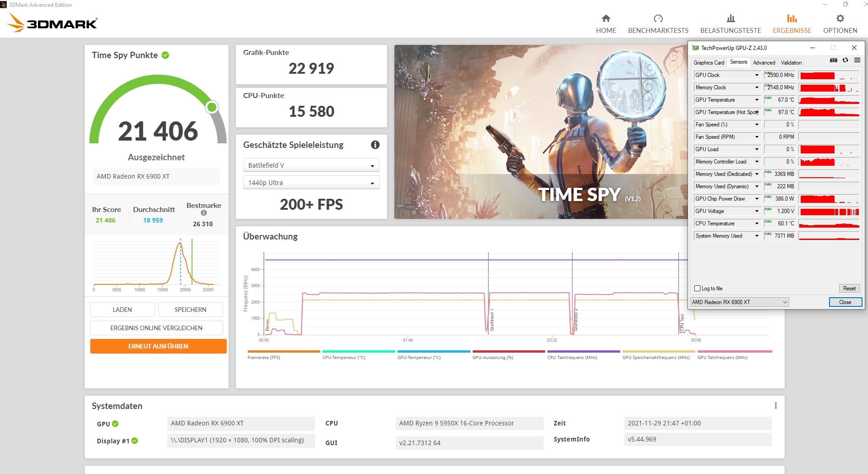Switch to Advanced tab in GPU-Z
The image size is (868, 474).
pyautogui.click(x=764, y=63)
